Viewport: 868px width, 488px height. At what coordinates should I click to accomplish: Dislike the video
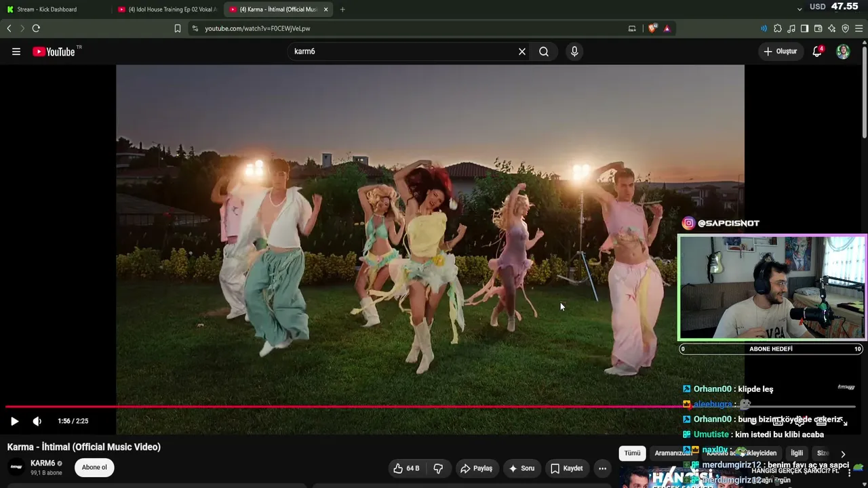pyautogui.click(x=439, y=468)
